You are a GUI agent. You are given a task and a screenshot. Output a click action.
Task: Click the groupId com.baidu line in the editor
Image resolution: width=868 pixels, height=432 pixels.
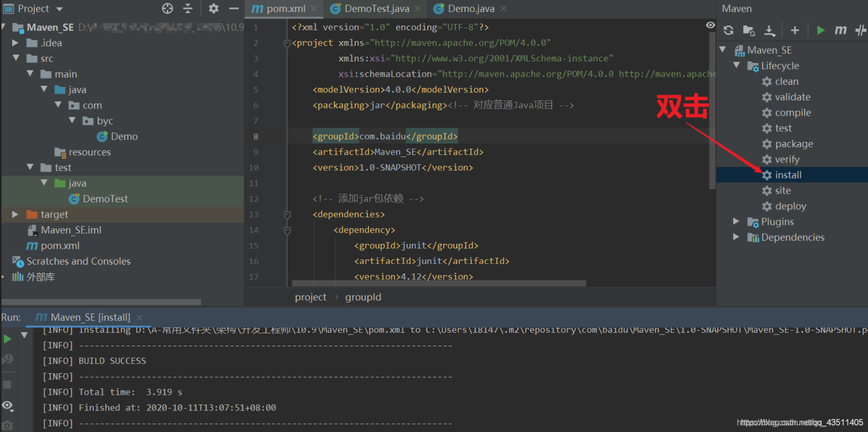pos(385,136)
